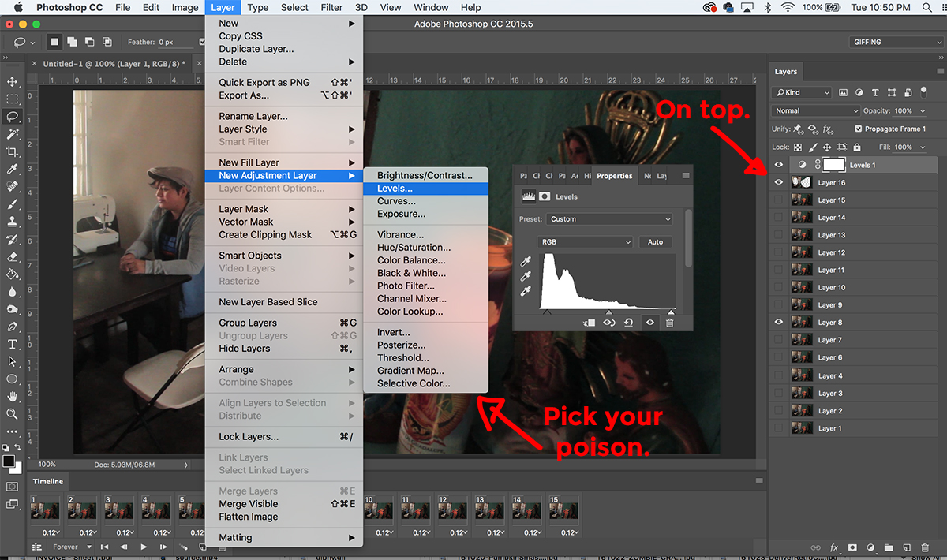
Task: Click the lock all padlock icon
Action: pos(857,147)
